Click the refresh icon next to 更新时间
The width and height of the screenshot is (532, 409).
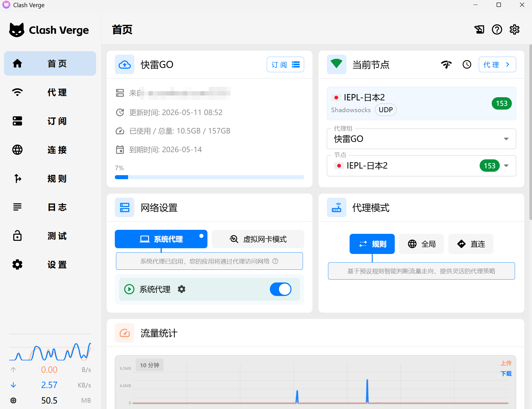click(x=120, y=112)
